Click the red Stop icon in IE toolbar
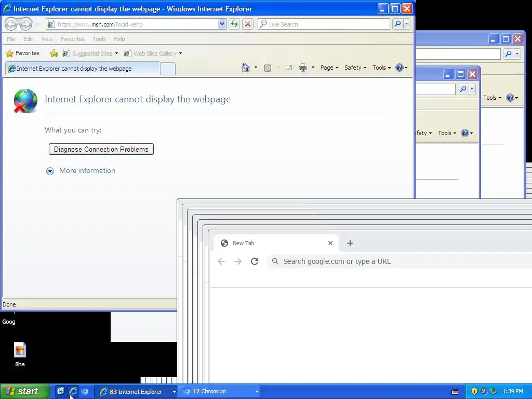532x399 pixels. (248, 24)
